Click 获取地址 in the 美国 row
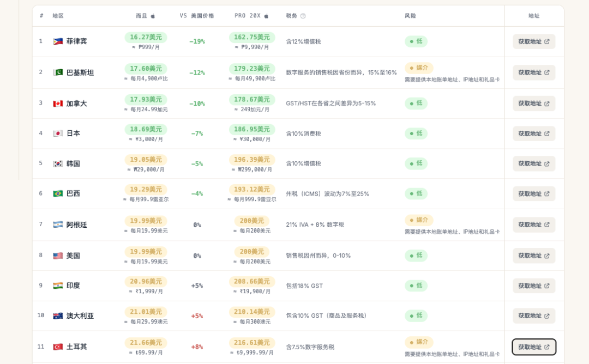Screen dimensions: 589x364 (534, 256)
